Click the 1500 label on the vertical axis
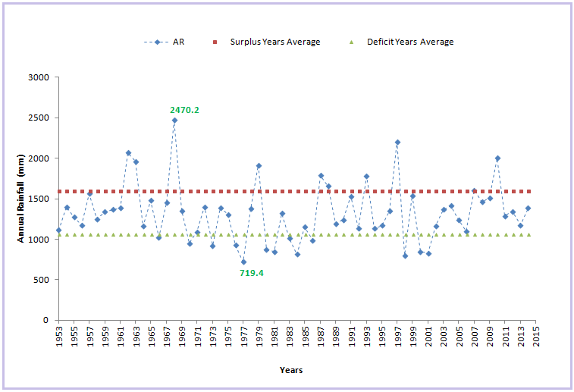 point(39,199)
